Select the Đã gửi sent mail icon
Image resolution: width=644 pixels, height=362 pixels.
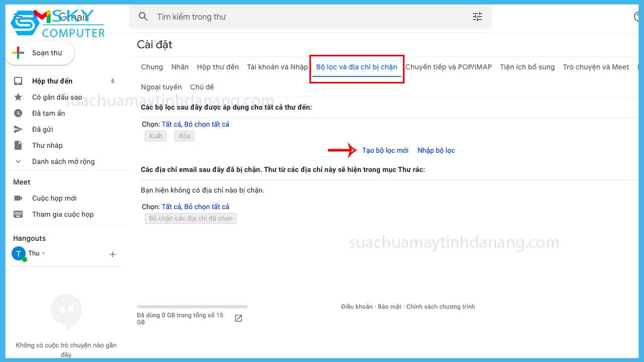[19, 129]
